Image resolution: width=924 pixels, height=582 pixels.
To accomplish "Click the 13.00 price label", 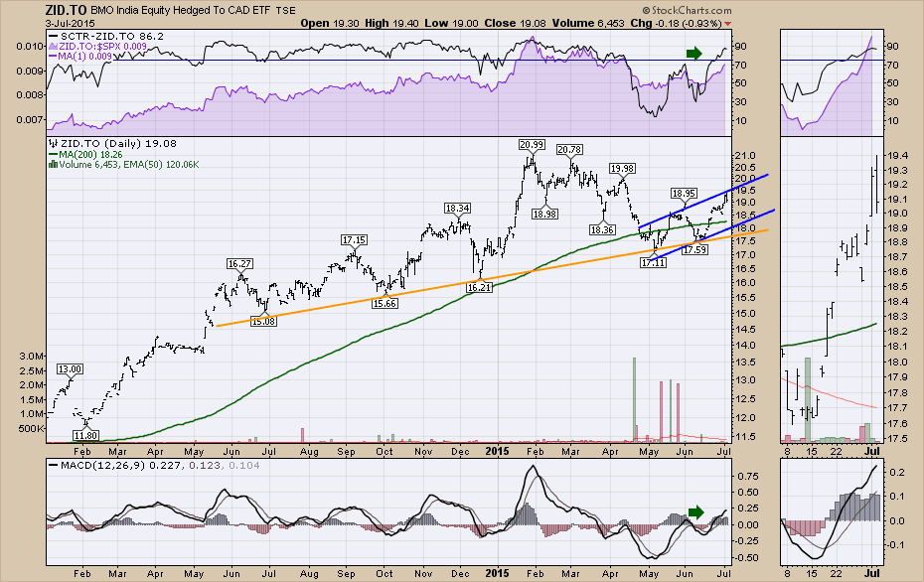I will pyautogui.click(x=70, y=368).
